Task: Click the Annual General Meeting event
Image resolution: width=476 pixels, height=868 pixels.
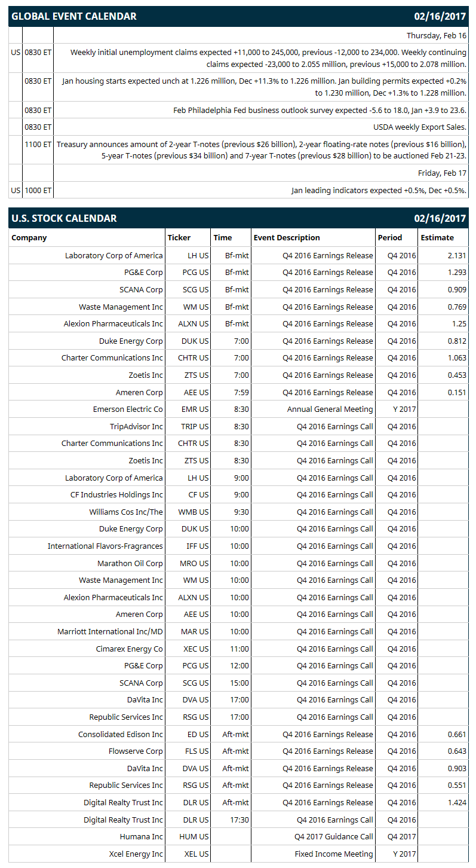Action: [330, 409]
